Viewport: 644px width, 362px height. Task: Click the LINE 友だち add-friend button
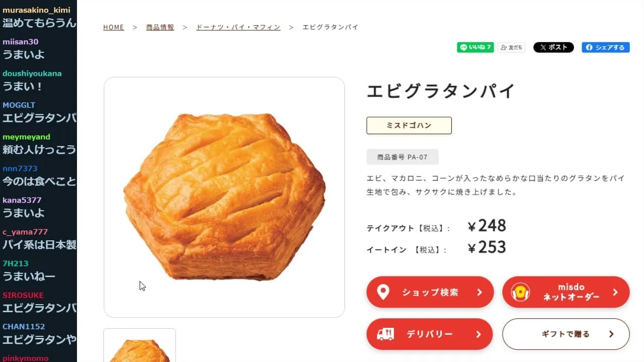(512, 47)
